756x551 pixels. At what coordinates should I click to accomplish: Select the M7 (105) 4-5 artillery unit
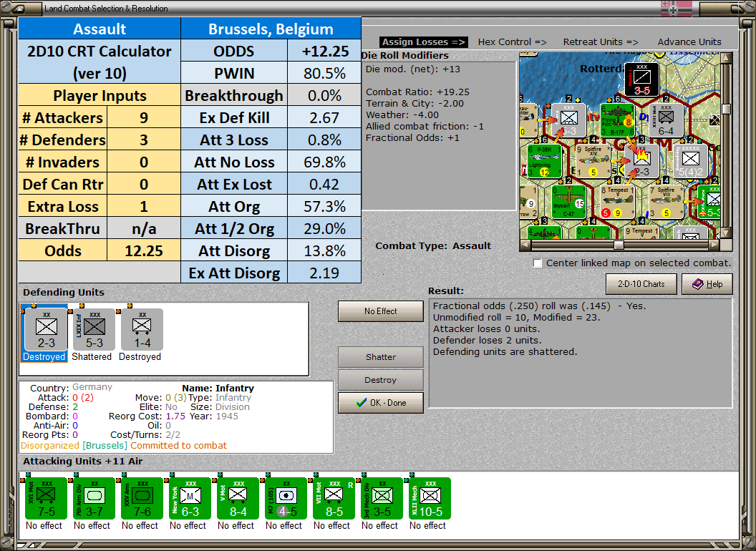tap(286, 499)
